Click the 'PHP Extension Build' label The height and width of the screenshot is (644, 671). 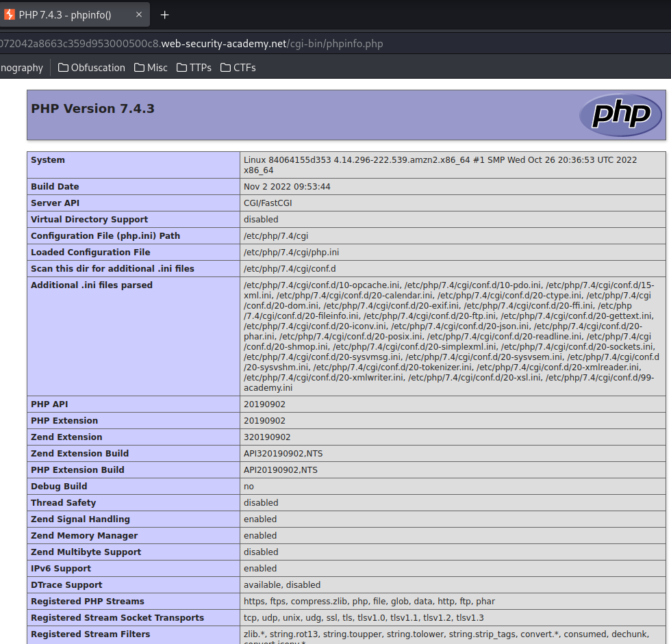coord(77,470)
